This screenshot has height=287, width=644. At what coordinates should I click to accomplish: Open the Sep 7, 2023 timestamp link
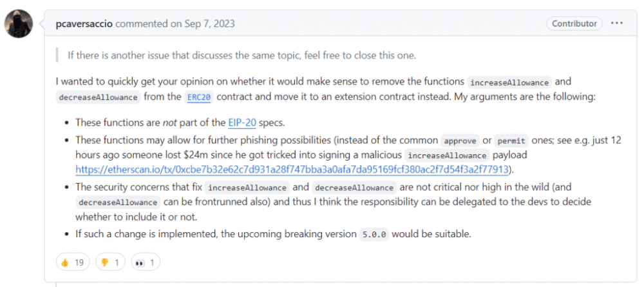(x=208, y=23)
